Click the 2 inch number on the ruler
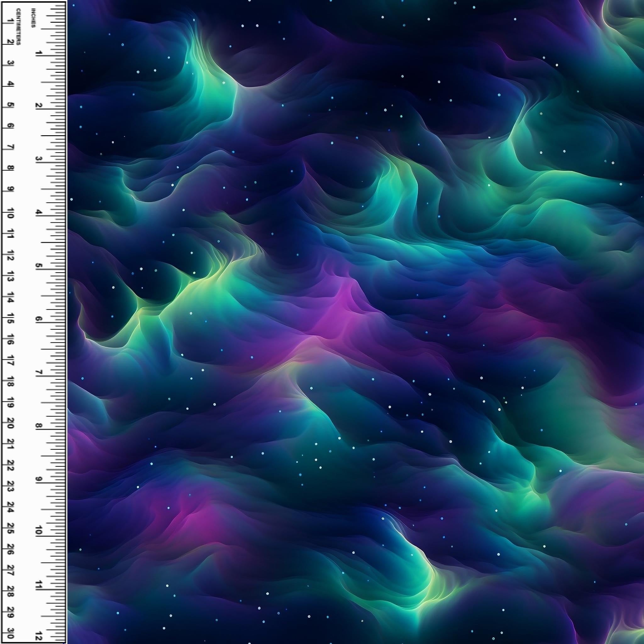Image resolution: width=644 pixels, height=644 pixels. click(x=38, y=106)
